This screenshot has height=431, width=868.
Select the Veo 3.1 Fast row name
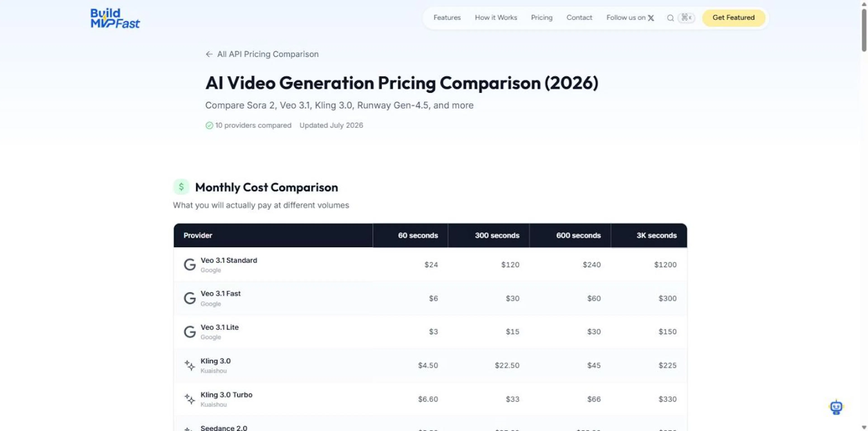(x=220, y=294)
